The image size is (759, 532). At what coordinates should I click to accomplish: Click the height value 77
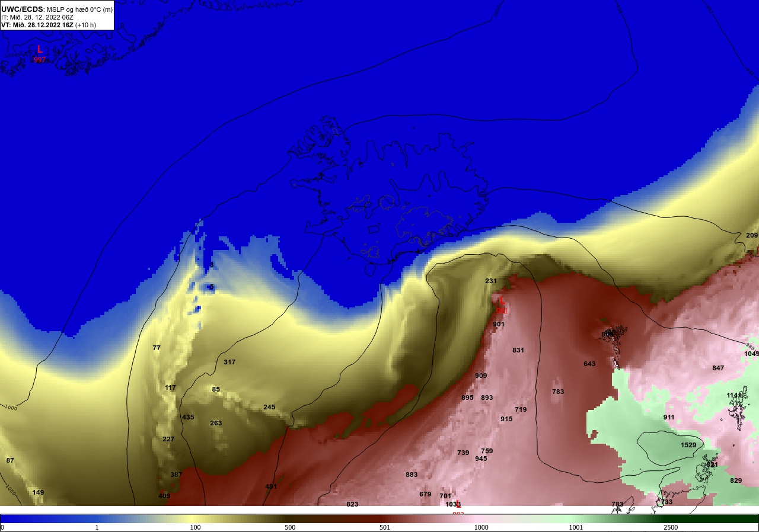tap(157, 348)
